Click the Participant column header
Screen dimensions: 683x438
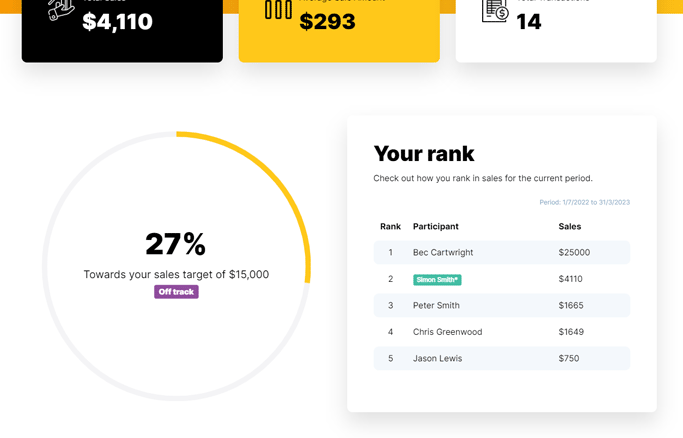(x=436, y=226)
